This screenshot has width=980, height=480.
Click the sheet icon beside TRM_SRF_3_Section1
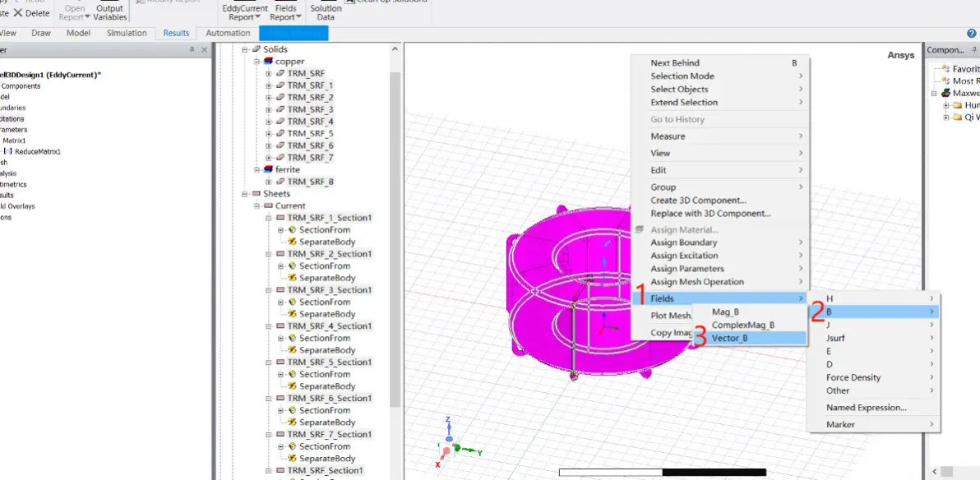(280, 290)
